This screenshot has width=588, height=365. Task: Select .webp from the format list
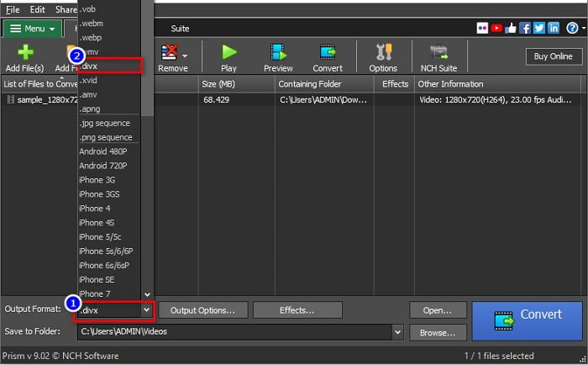click(109, 38)
